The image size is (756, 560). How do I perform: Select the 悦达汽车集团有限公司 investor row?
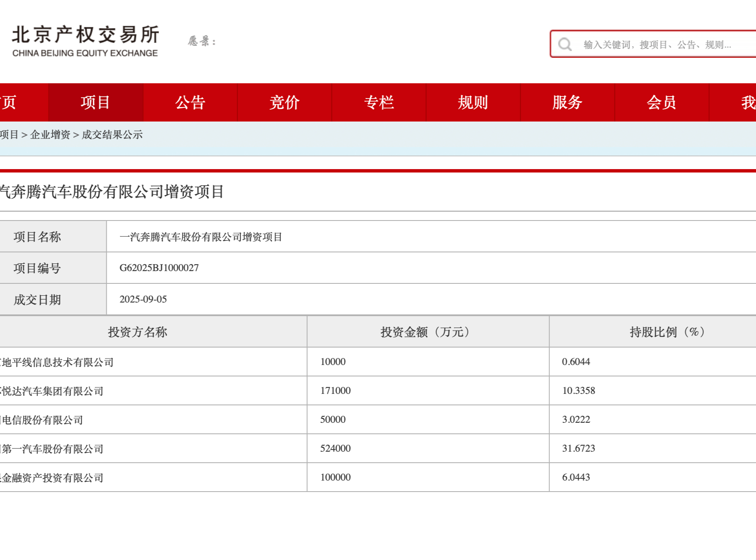point(52,391)
